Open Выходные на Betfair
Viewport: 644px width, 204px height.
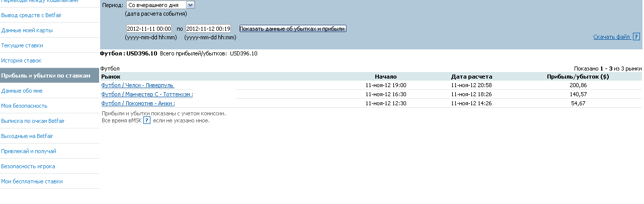(27, 136)
